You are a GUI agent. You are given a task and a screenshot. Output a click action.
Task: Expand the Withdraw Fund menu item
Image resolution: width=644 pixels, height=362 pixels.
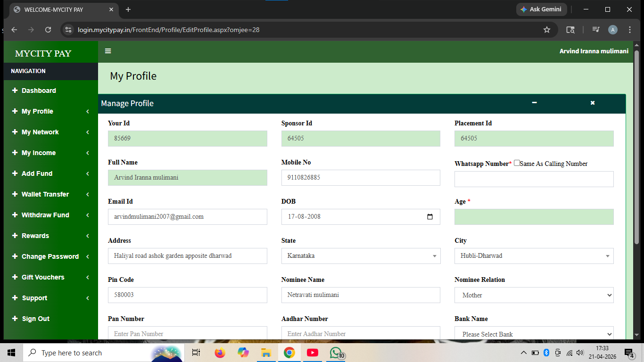click(x=51, y=215)
